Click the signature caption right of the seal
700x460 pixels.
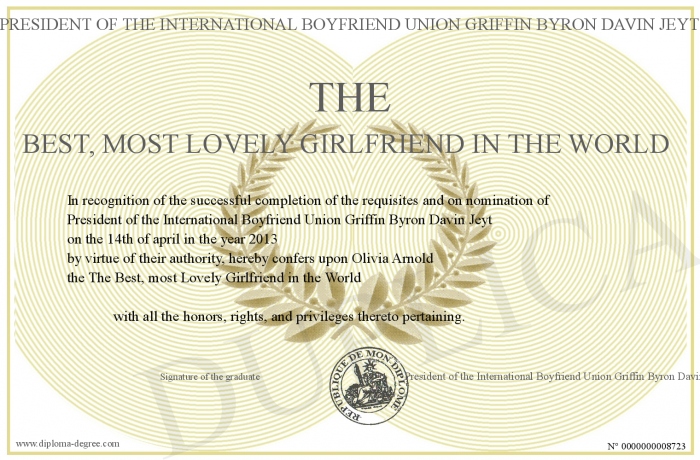pyautogui.click(x=552, y=376)
